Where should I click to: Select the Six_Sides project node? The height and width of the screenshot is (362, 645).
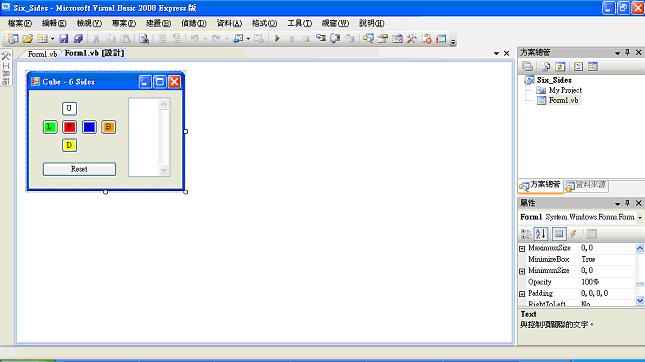click(554, 80)
